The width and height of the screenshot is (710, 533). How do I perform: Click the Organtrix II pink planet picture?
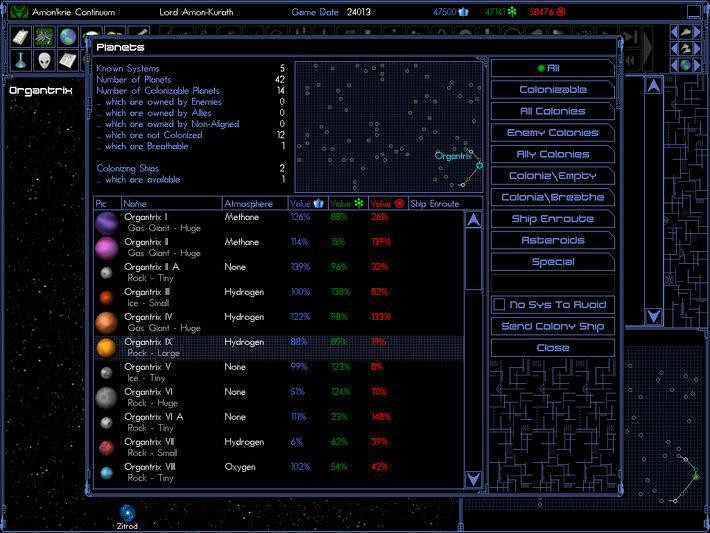pyautogui.click(x=107, y=248)
